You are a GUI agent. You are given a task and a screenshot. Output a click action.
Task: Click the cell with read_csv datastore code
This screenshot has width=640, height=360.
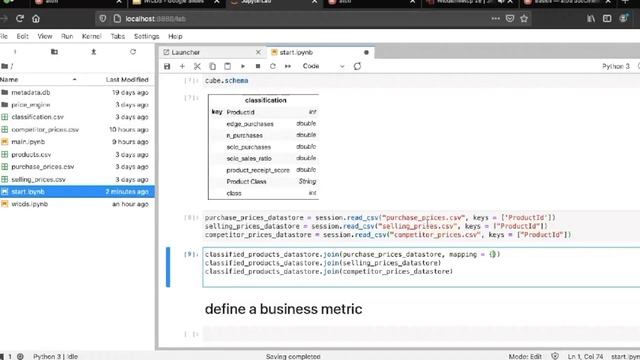[x=421, y=226]
